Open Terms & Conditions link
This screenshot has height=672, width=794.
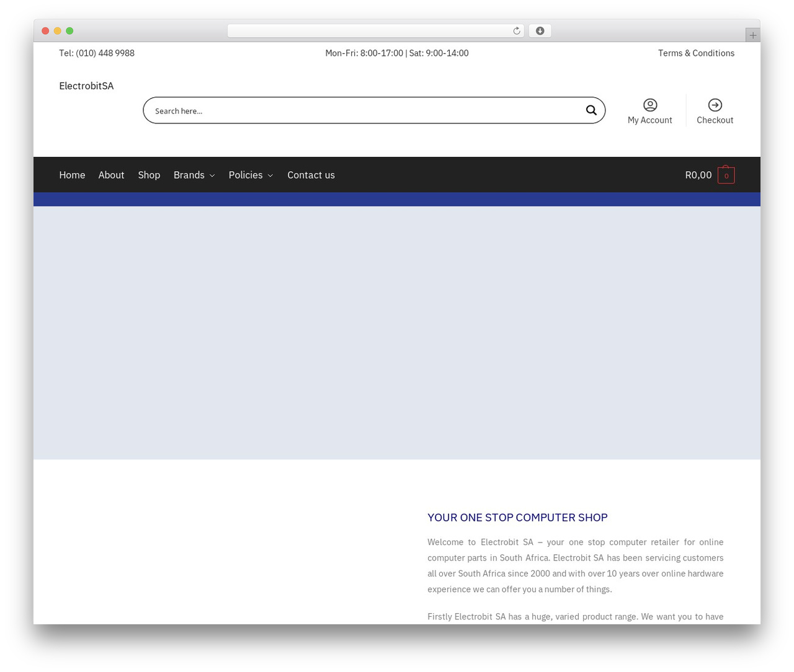click(696, 53)
